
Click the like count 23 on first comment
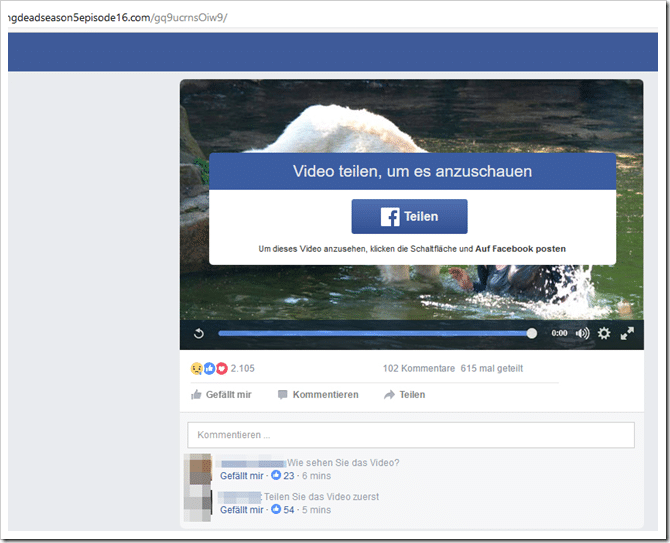(x=289, y=475)
